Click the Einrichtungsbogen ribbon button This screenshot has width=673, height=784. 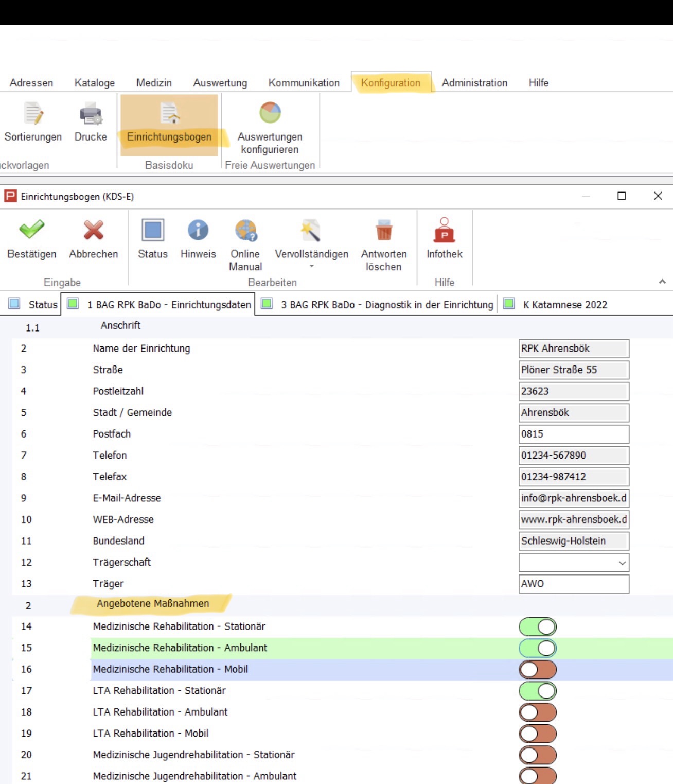point(169,125)
